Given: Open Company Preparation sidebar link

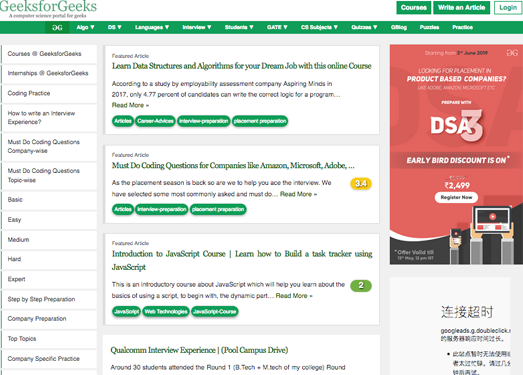Looking at the screenshot, I should [49, 319].
